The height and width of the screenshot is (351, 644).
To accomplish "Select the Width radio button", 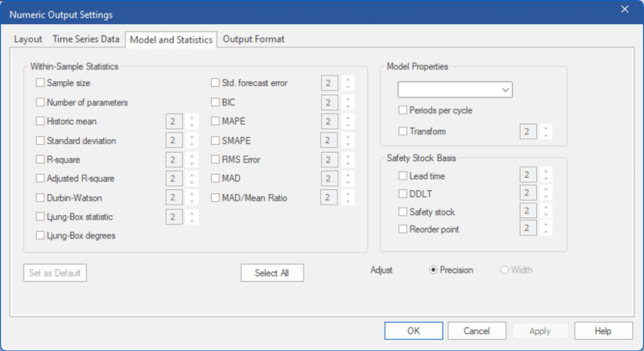I will (x=504, y=270).
